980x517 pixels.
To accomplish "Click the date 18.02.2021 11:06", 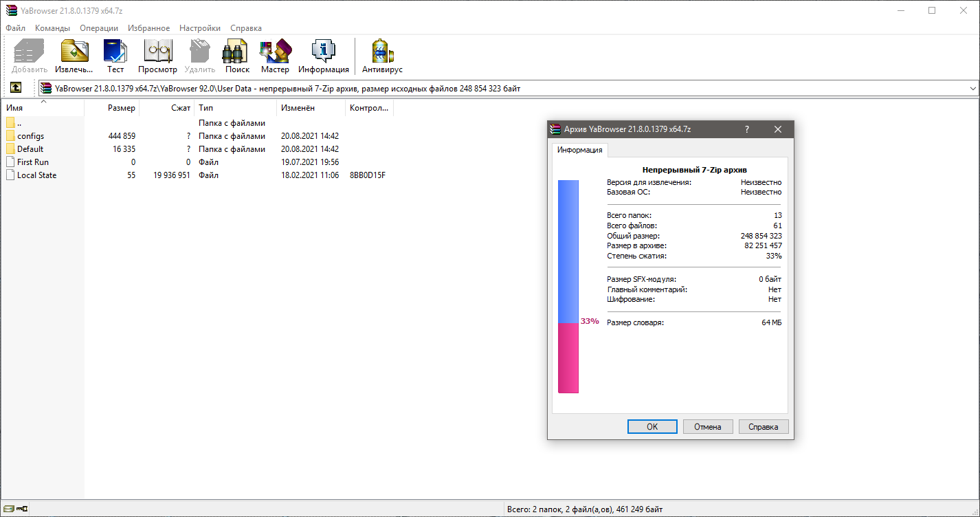I will [x=310, y=175].
